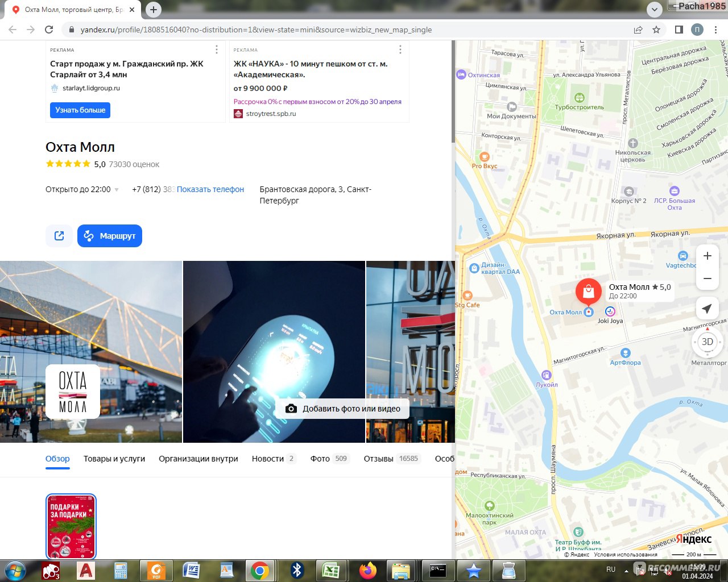Open the Windows Start button
Image resolution: width=728 pixels, height=582 pixels.
15,570
